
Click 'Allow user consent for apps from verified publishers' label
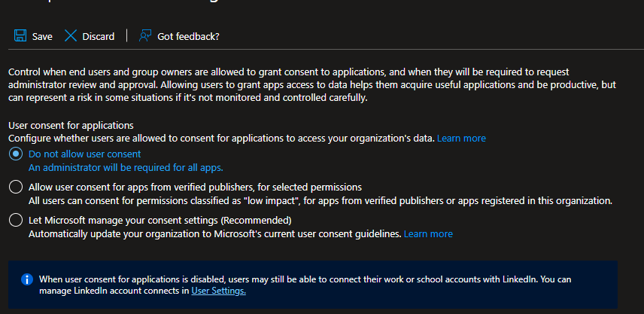pos(195,187)
